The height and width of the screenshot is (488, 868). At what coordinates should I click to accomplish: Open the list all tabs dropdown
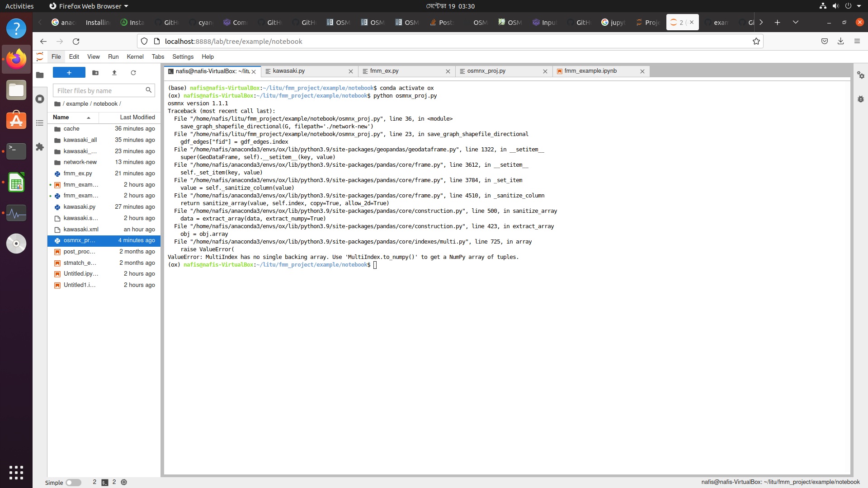(x=796, y=22)
